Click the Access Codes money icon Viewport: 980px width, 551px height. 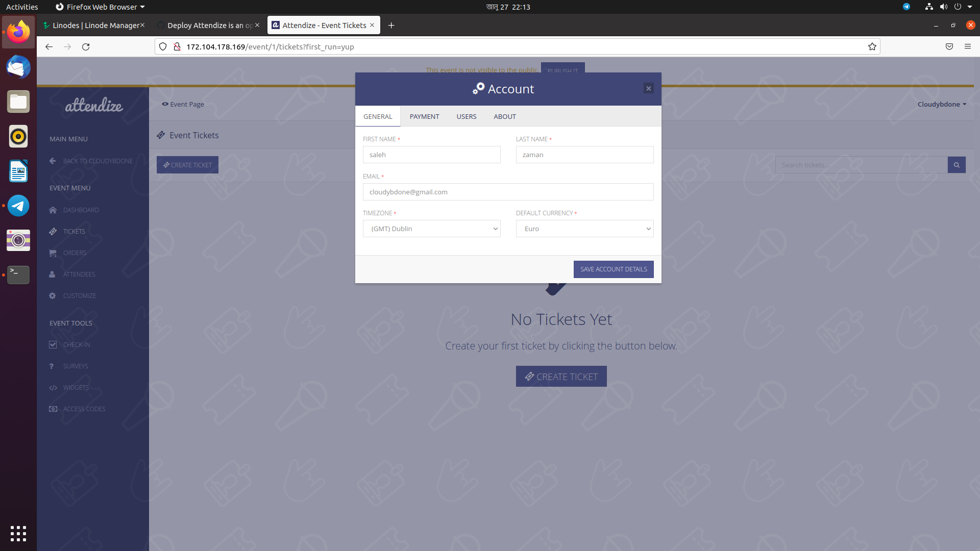click(53, 409)
